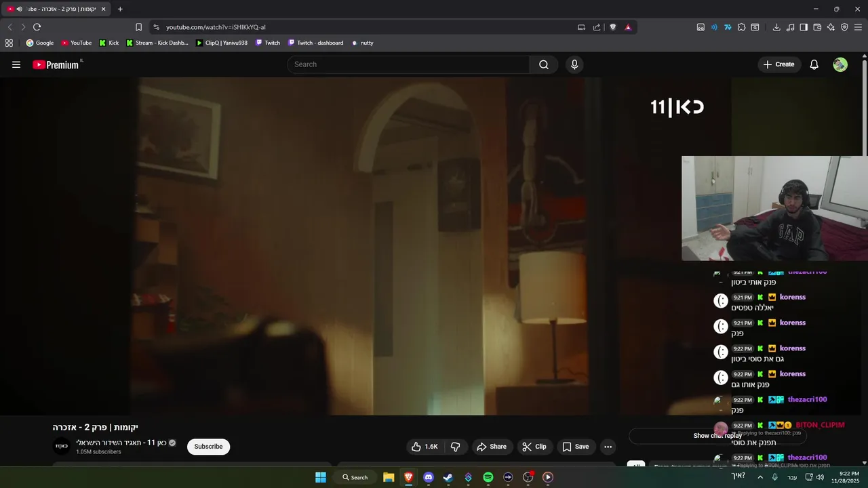The image size is (868, 488).
Task: Open the browser main menu
Action: 858,27
